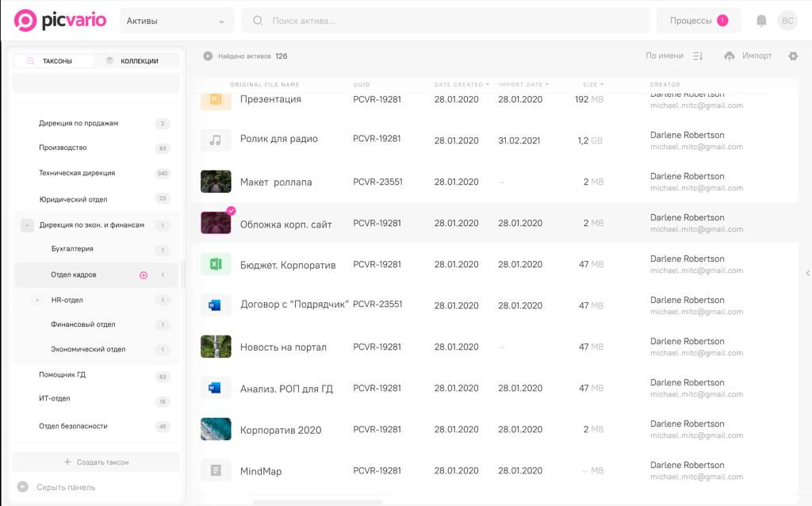
Task: Click the pink plus icon on Отдел кадров
Action: (144, 275)
